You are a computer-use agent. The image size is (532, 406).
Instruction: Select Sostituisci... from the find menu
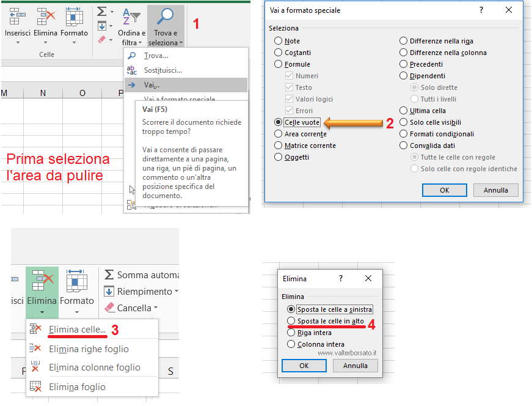[162, 70]
